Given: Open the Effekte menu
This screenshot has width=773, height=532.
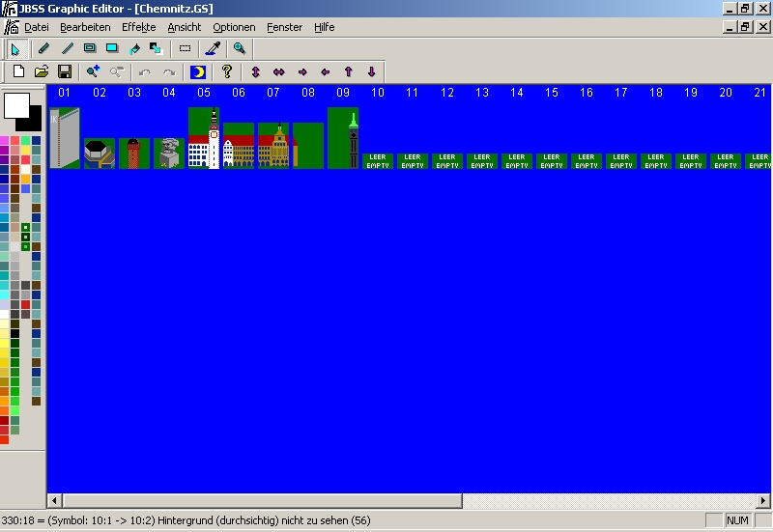Looking at the screenshot, I should (138, 27).
